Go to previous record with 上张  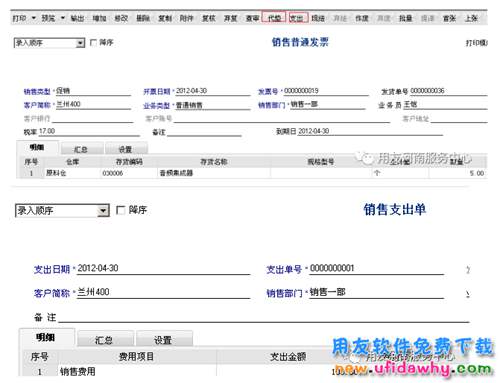point(471,18)
